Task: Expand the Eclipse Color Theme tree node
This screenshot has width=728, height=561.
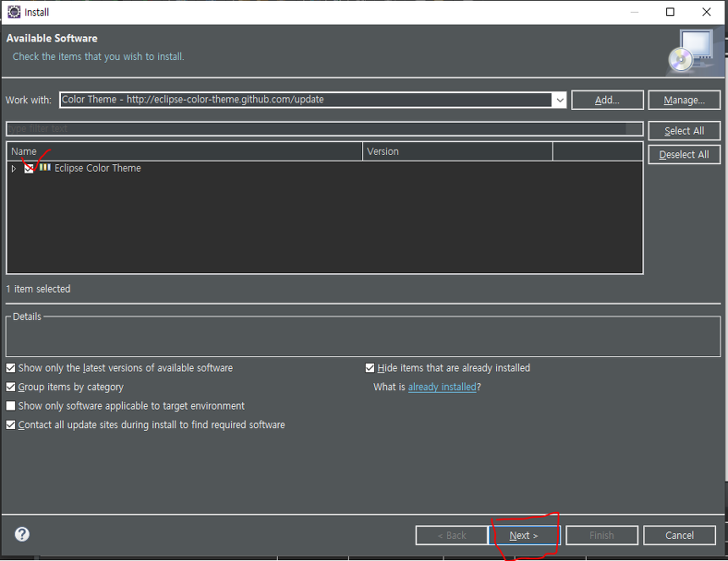Action: [14, 168]
